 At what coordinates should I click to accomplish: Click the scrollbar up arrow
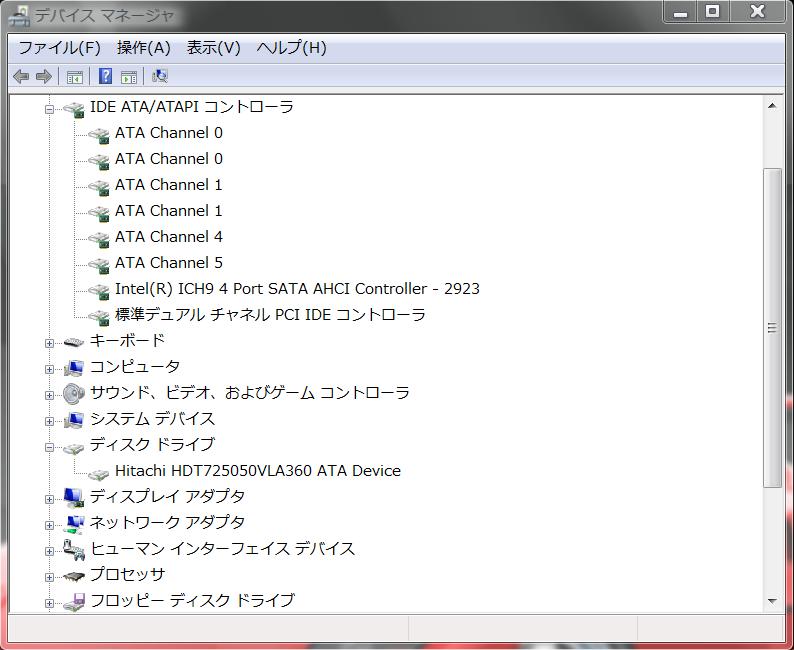pos(772,106)
